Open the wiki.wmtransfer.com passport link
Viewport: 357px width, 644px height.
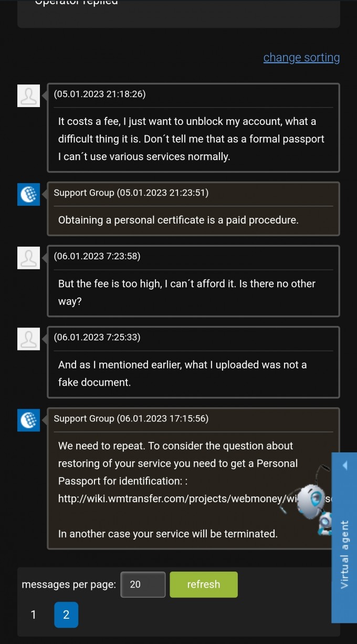pyautogui.click(x=195, y=499)
